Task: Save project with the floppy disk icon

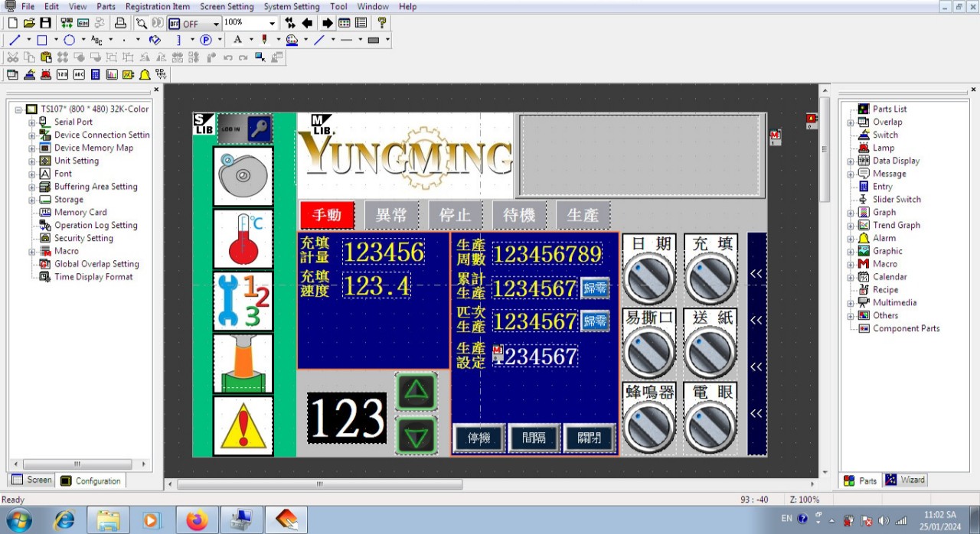Action: (45, 23)
